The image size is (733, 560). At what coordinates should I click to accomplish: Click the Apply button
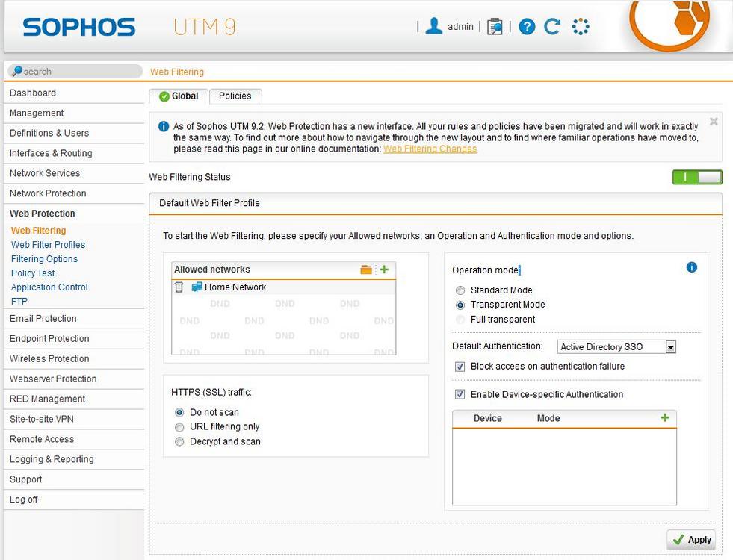pyautogui.click(x=691, y=540)
